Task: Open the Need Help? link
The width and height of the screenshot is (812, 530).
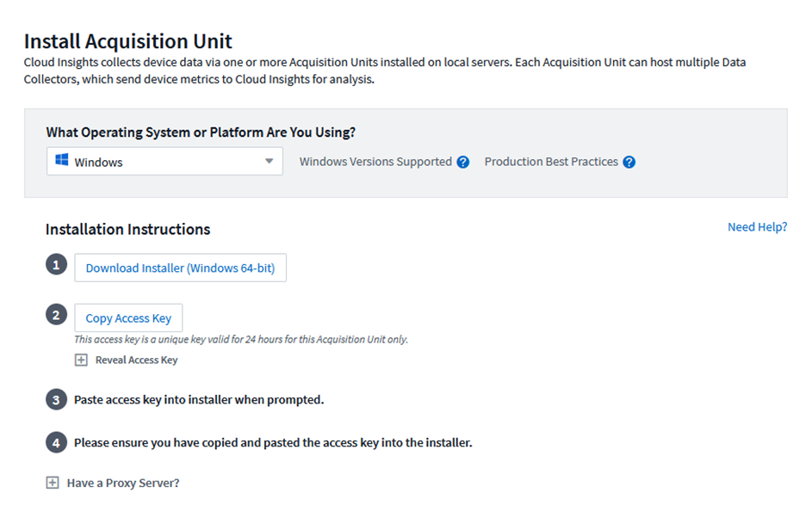Action: tap(757, 227)
